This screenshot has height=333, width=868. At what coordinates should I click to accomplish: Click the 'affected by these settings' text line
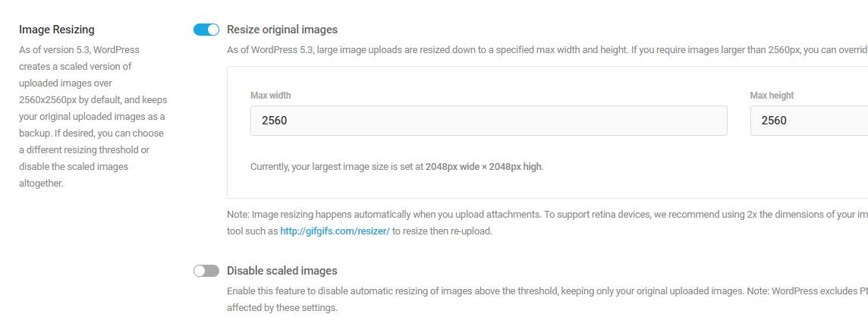coord(282,307)
